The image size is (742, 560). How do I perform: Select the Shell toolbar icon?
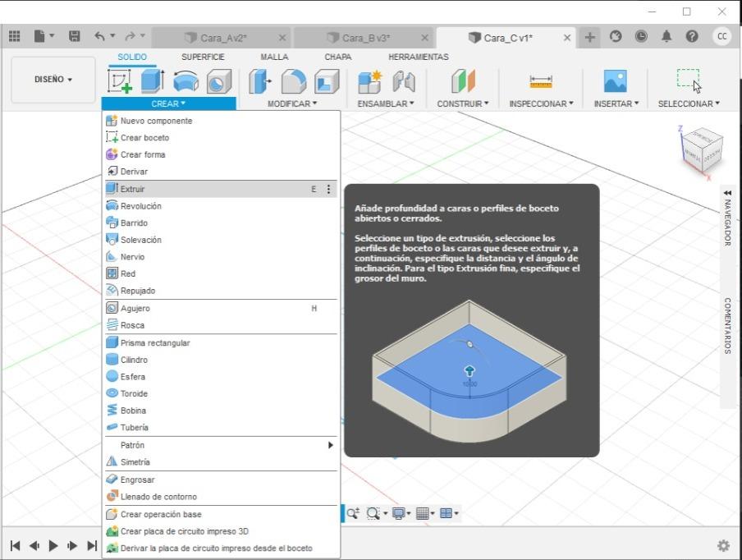point(327,81)
